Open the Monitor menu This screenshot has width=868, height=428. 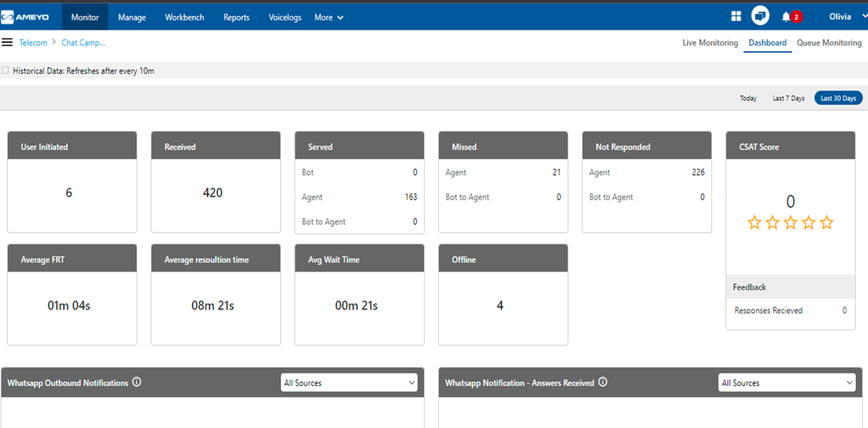85,17
